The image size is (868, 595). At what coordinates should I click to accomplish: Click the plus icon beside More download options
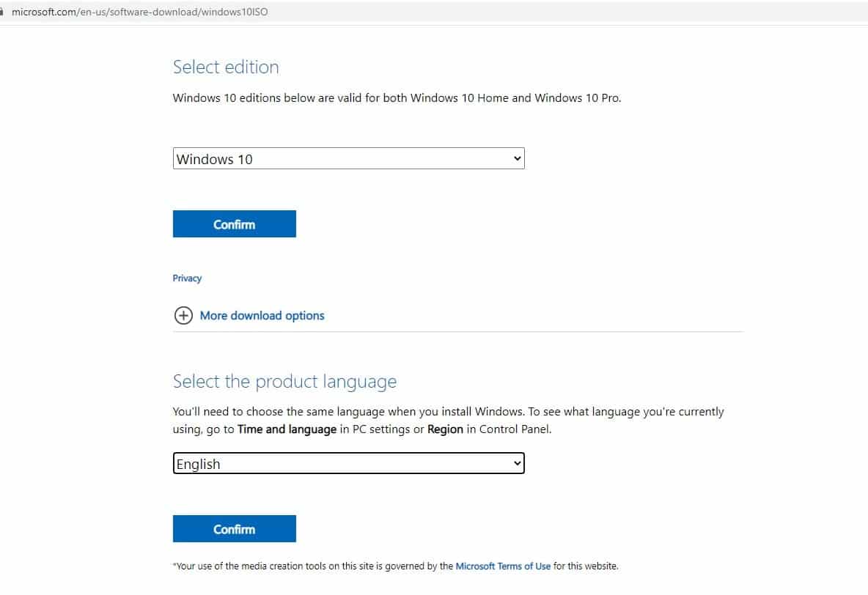pyautogui.click(x=184, y=315)
